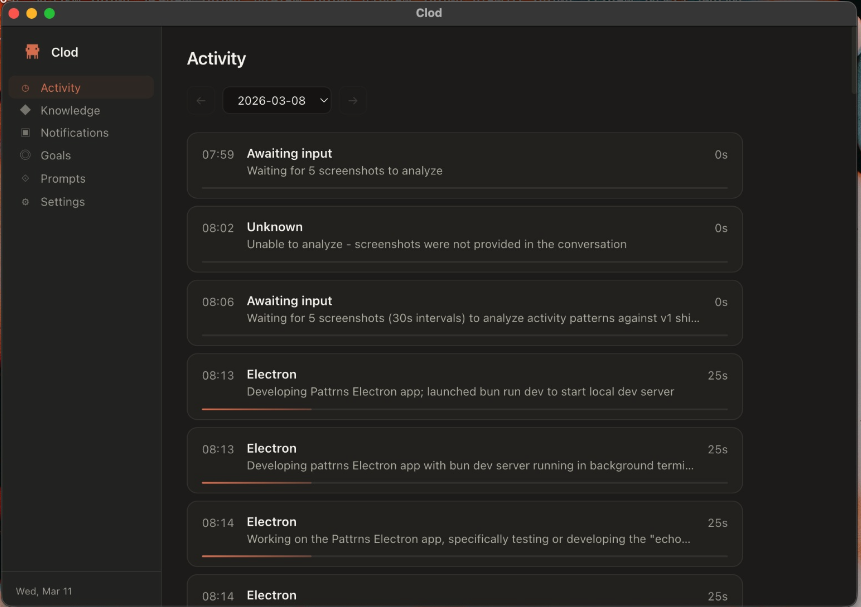Click the Activity page heading

click(x=216, y=58)
